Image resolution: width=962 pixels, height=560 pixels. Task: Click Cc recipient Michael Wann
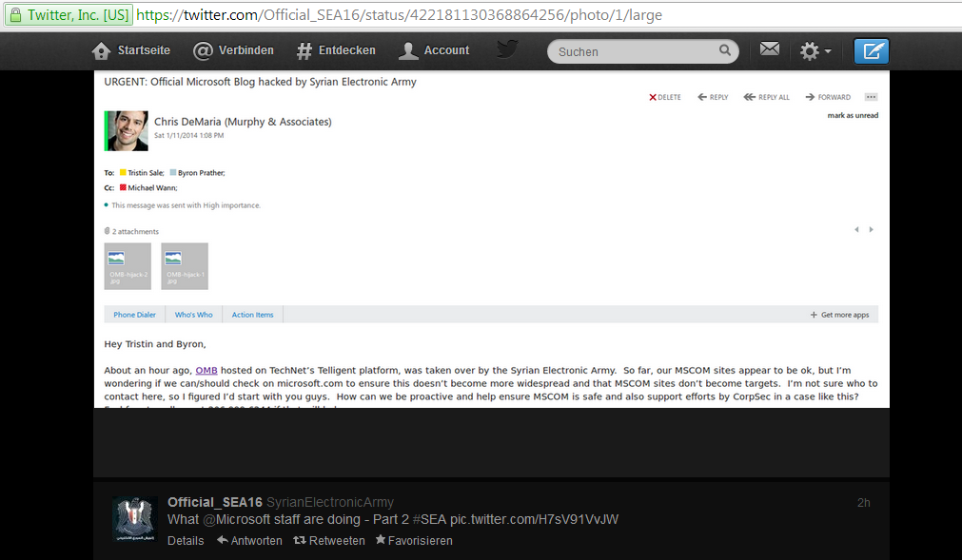(x=152, y=187)
